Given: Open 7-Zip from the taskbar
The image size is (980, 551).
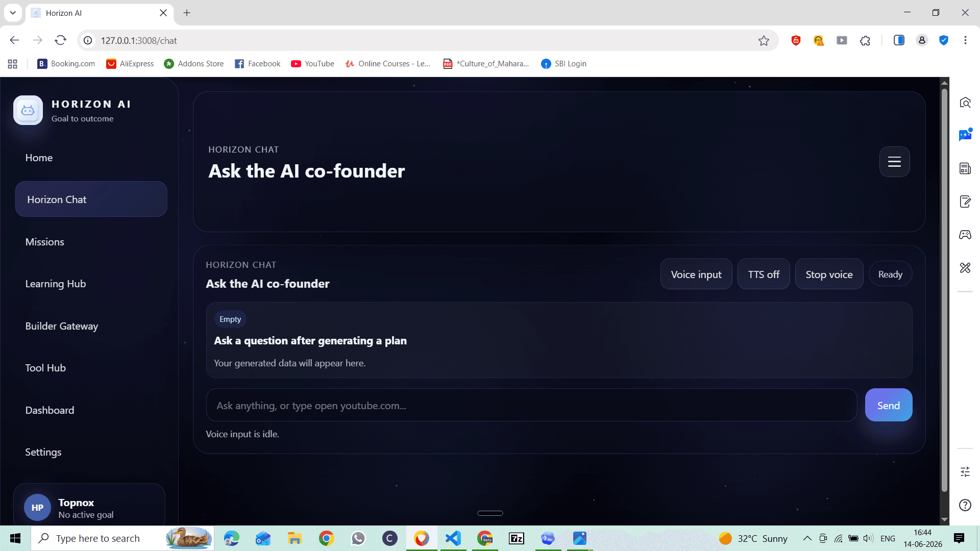Looking at the screenshot, I should 517,538.
